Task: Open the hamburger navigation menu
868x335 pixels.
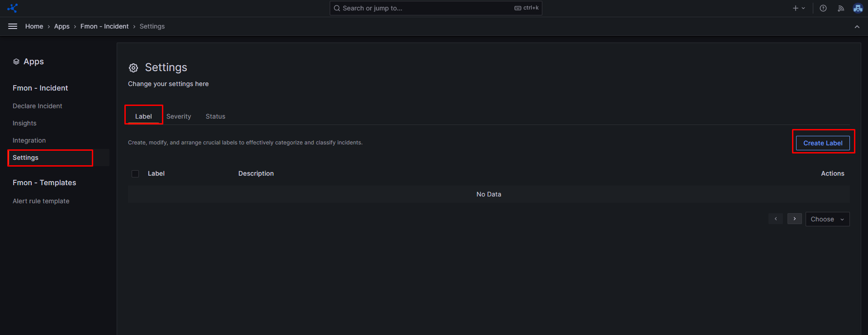Action: click(13, 26)
